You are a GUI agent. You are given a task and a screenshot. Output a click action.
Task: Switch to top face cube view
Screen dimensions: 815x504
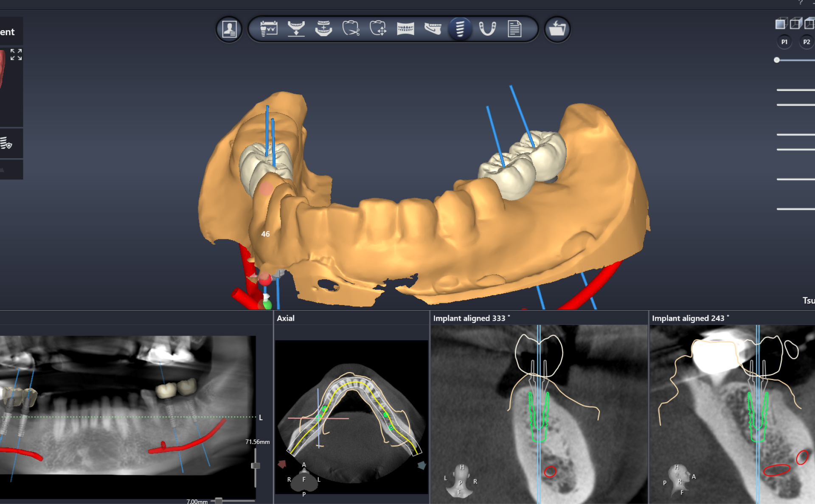click(x=809, y=24)
